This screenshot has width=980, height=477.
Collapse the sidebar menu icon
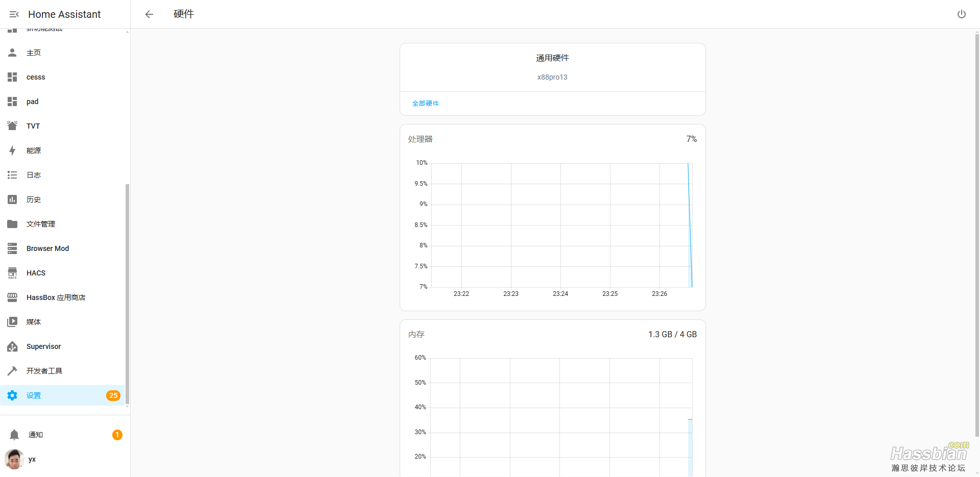coord(14,14)
